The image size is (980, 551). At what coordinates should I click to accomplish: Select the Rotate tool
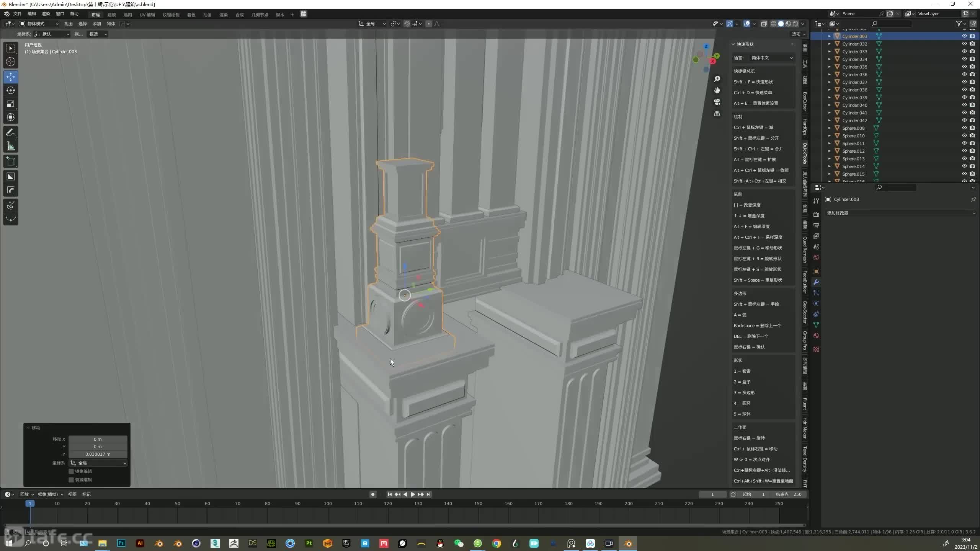(11, 90)
